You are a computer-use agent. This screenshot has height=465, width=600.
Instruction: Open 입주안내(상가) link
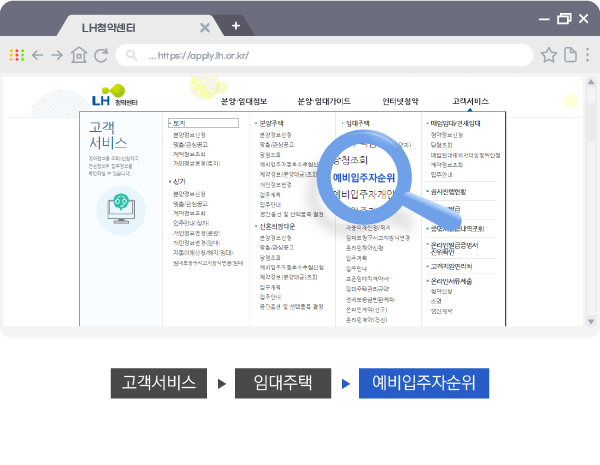(191, 223)
